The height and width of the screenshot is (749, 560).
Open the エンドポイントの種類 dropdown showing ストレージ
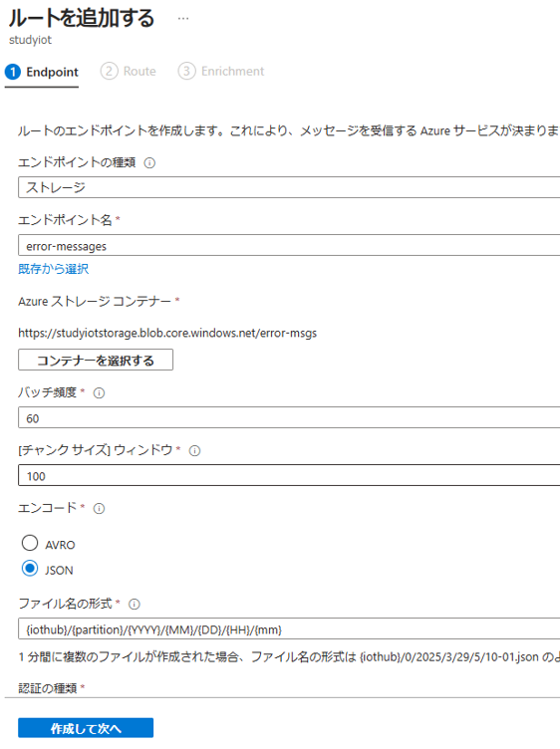pos(289,187)
